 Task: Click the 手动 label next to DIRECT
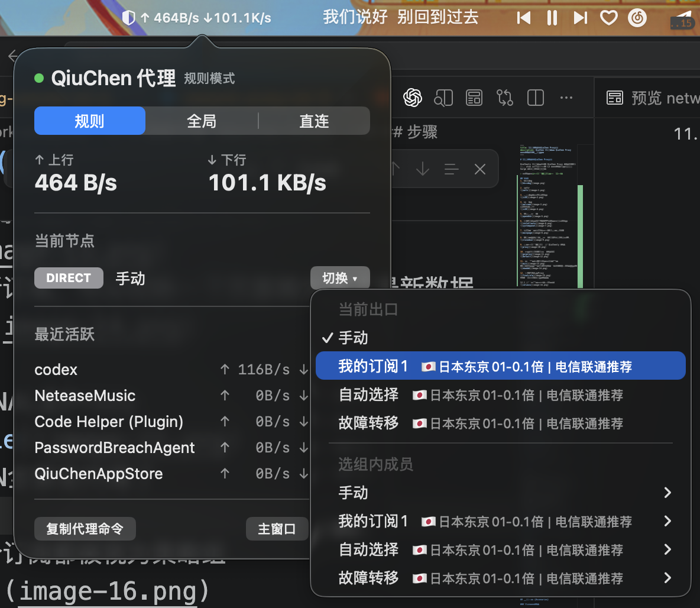130,279
